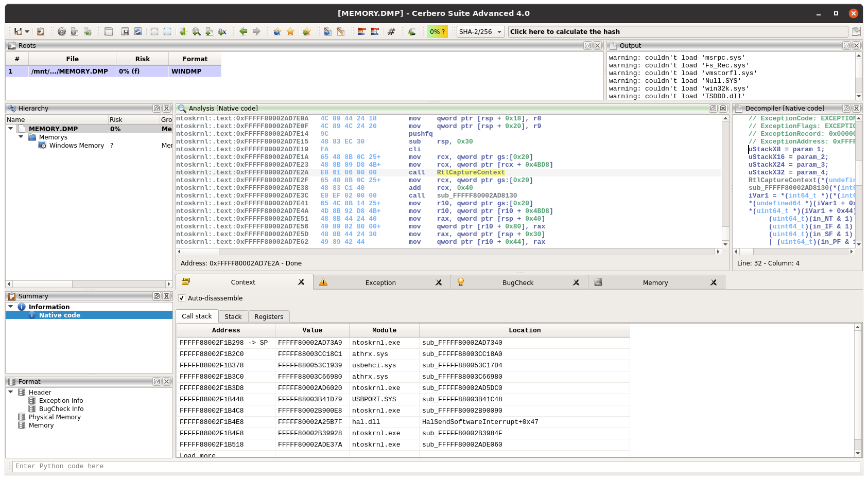
Task: Click the star with green plus icon
Action: pyautogui.click(x=307, y=31)
